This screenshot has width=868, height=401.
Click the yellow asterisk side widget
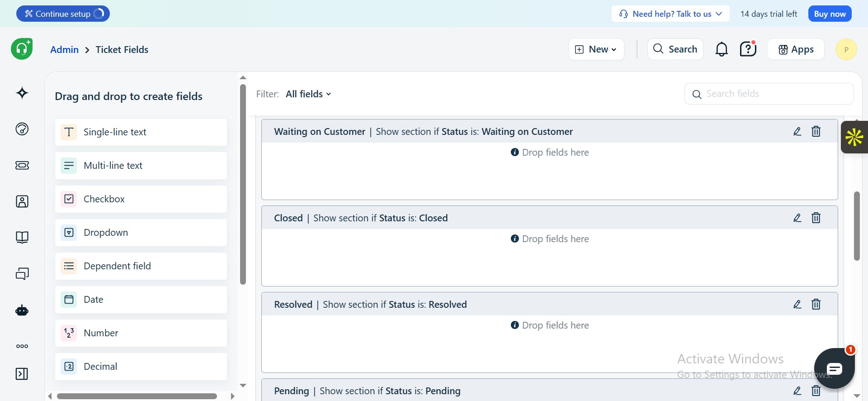[854, 137]
